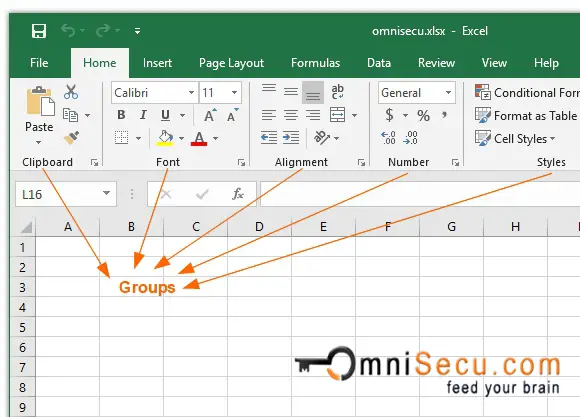Apply Comma Style

[x=444, y=115]
